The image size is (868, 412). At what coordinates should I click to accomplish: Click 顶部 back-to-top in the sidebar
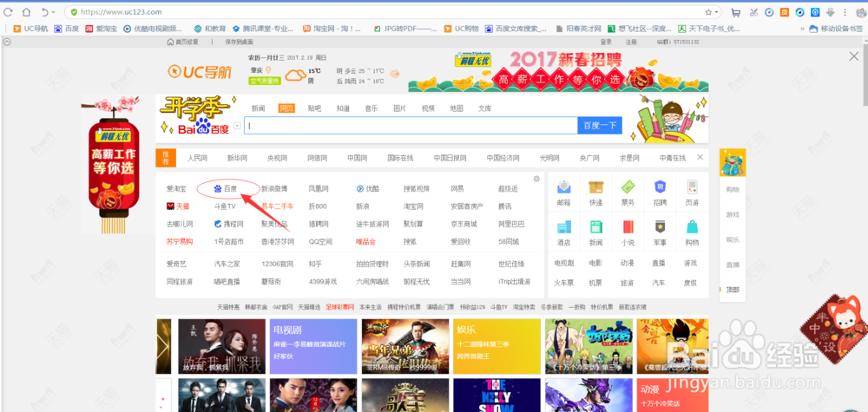point(733,289)
